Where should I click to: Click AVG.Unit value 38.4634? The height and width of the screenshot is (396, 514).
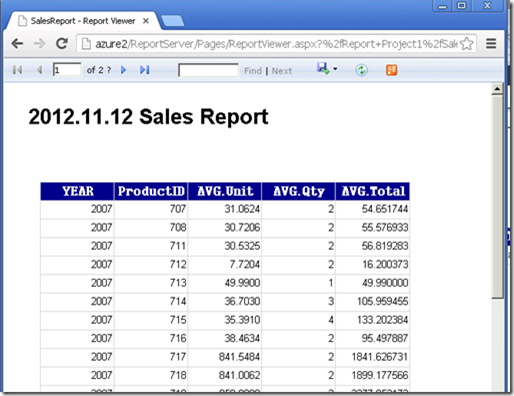point(242,339)
